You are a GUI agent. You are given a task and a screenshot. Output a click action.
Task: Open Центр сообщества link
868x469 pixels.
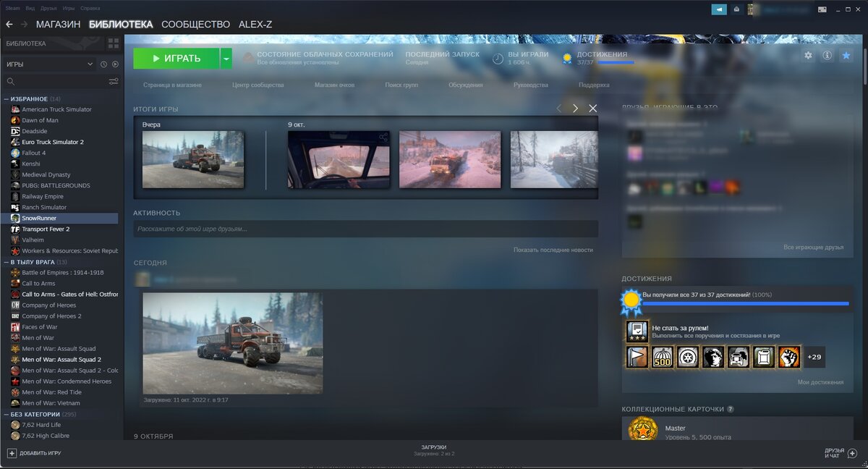click(x=258, y=85)
